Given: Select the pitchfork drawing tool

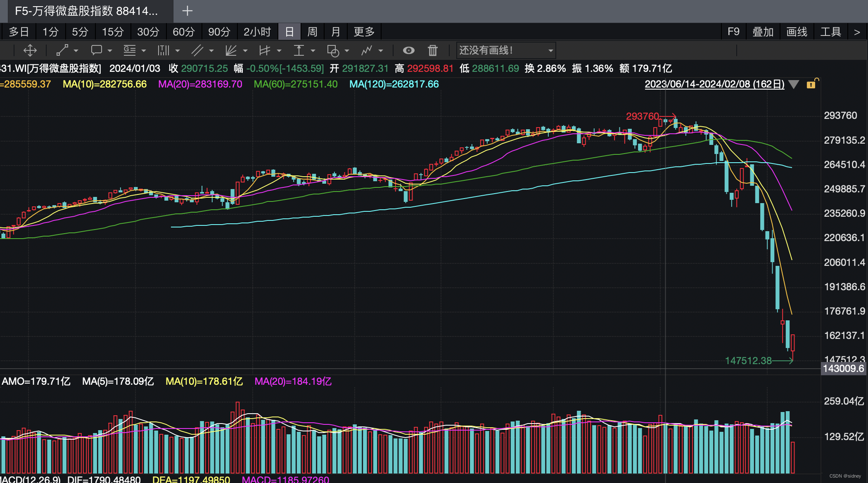Looking at the screenshot, I should point(265,50).
